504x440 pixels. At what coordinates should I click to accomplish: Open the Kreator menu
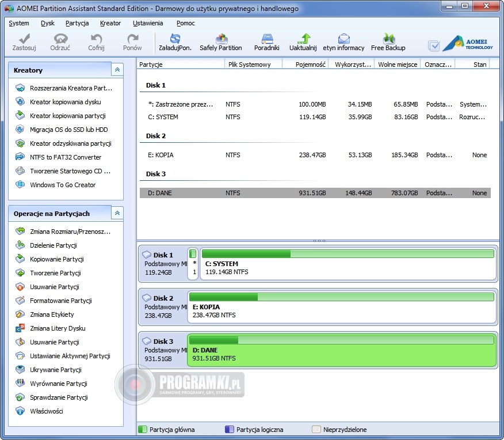pos(110,23)
